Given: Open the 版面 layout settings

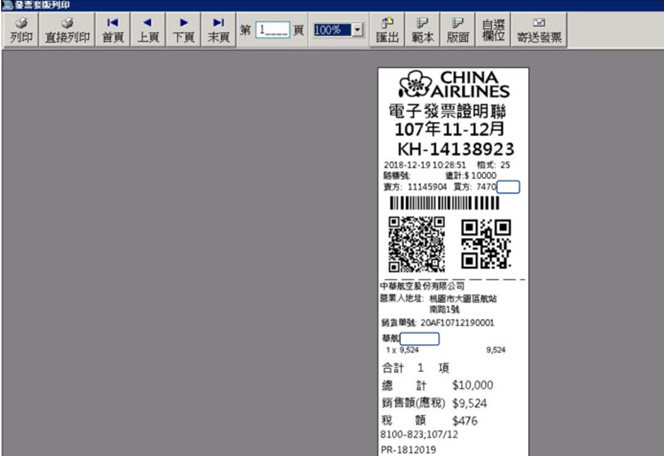Looking at the screenshot, I should coord(457,30).
